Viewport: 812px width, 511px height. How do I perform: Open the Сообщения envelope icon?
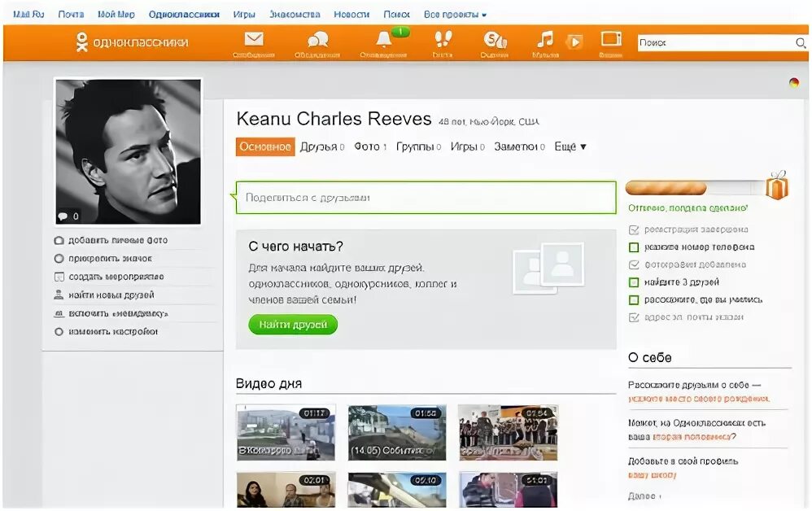point(254,39)
